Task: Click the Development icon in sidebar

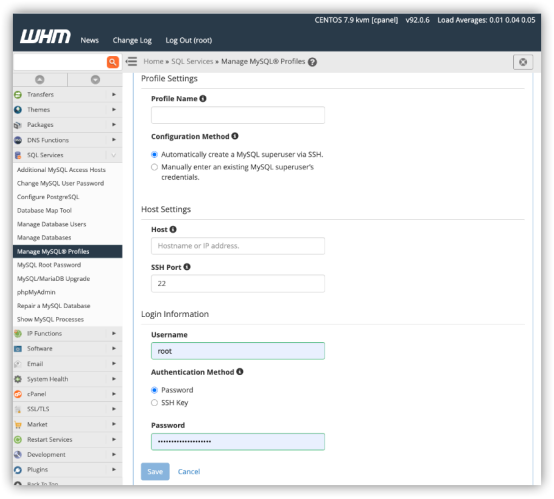Action: point(18,455)
